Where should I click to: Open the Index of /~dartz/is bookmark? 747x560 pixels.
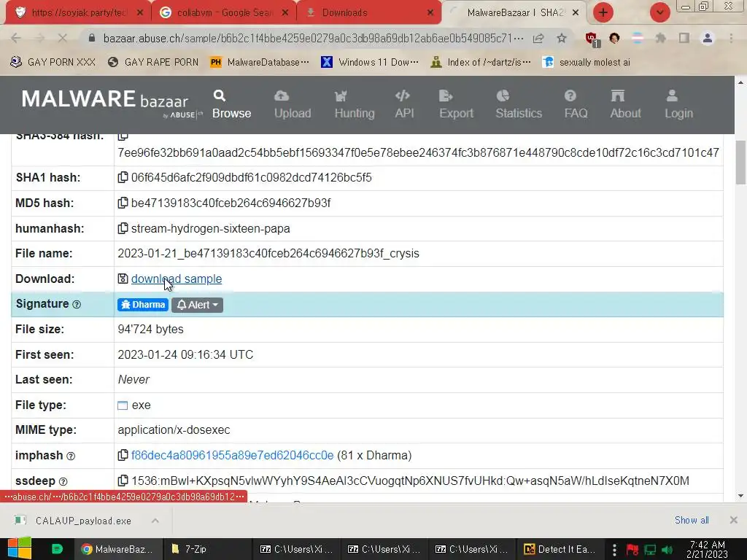[481, 63]
